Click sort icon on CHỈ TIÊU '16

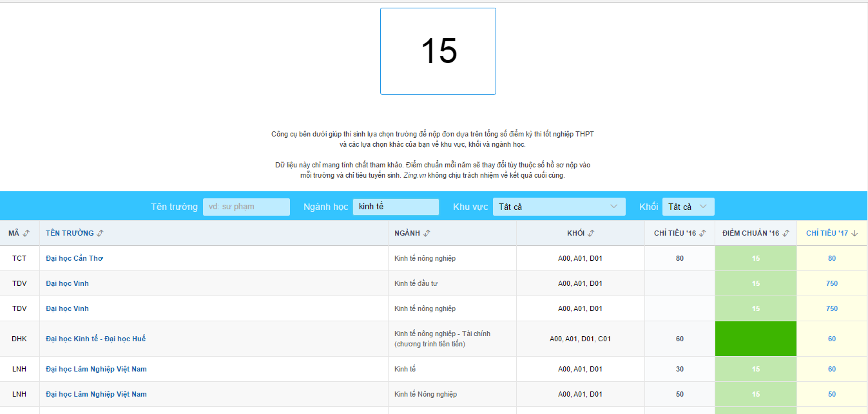(702, 233)
